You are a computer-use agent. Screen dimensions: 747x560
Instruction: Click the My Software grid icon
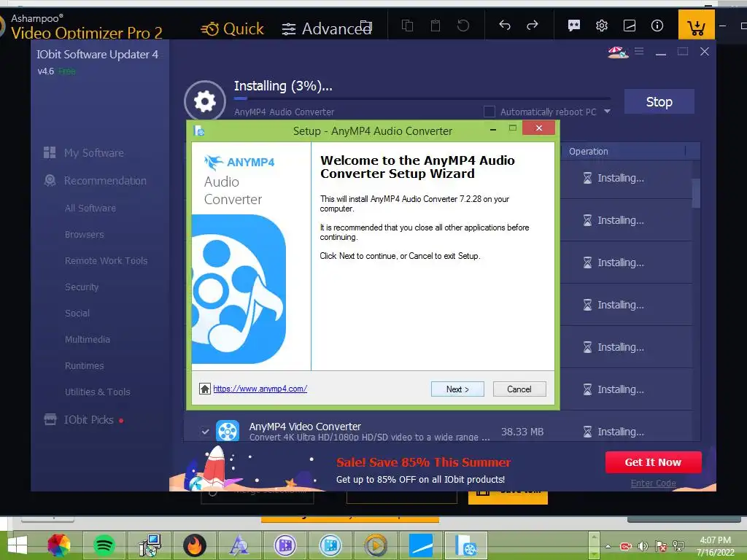click(50, 152)
